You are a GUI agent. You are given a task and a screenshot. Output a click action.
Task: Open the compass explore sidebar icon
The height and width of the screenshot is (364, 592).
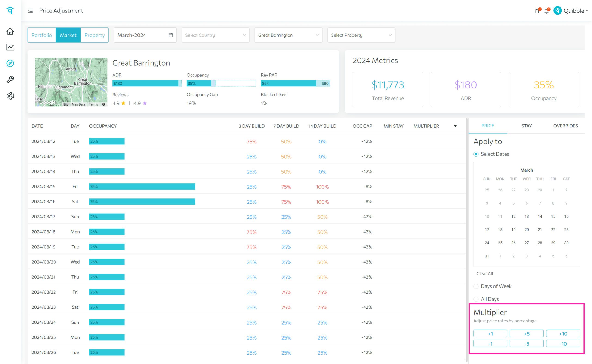(10, 63)
